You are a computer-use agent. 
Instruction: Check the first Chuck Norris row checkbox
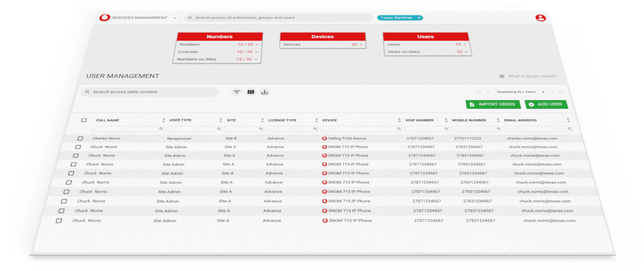(78, 147)
